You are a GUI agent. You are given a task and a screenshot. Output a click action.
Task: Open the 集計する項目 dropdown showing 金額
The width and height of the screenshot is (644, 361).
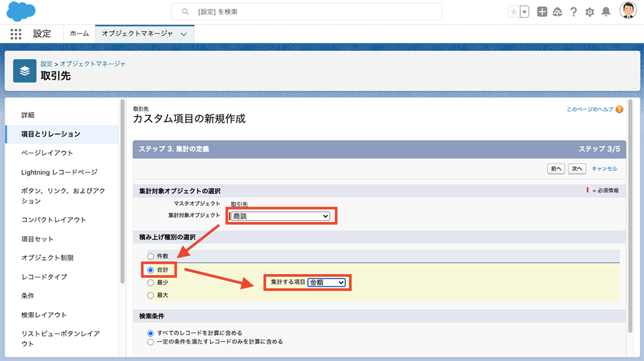tap(327, 282)
